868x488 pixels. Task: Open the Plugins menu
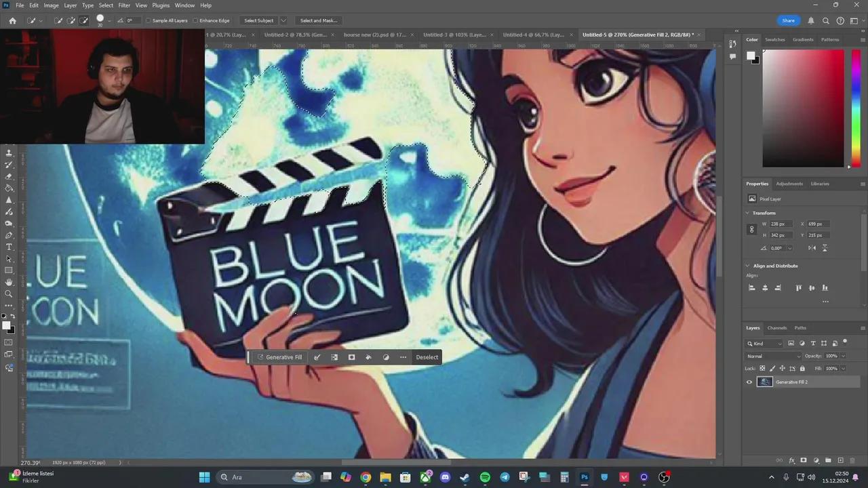point(161,5)
